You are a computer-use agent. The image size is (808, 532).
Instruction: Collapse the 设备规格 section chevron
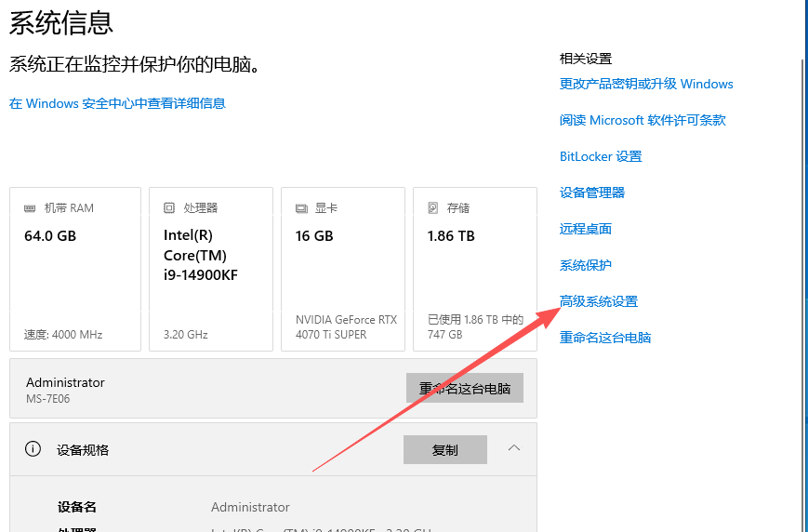[514, 448]
